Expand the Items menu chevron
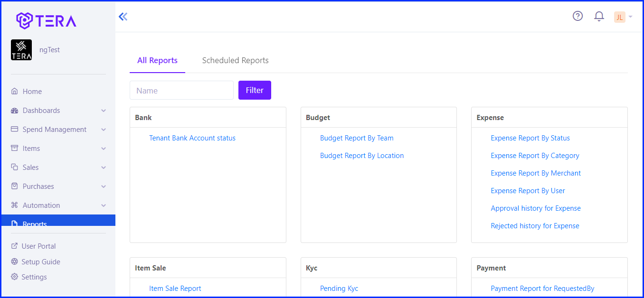Screen dimensions: 644x298 coord(104,149)
